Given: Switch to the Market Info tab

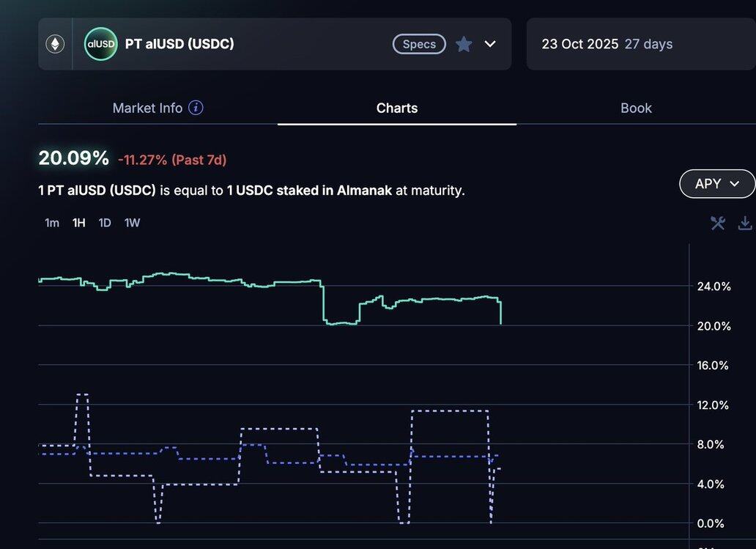Looking at the screenshot, I should click(x=147, y=108).
